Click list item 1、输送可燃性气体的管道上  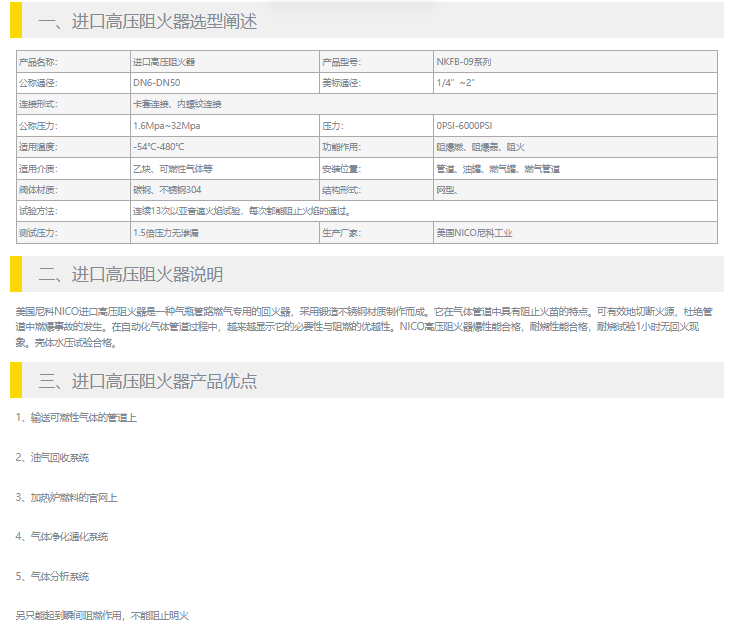[76, 417]
